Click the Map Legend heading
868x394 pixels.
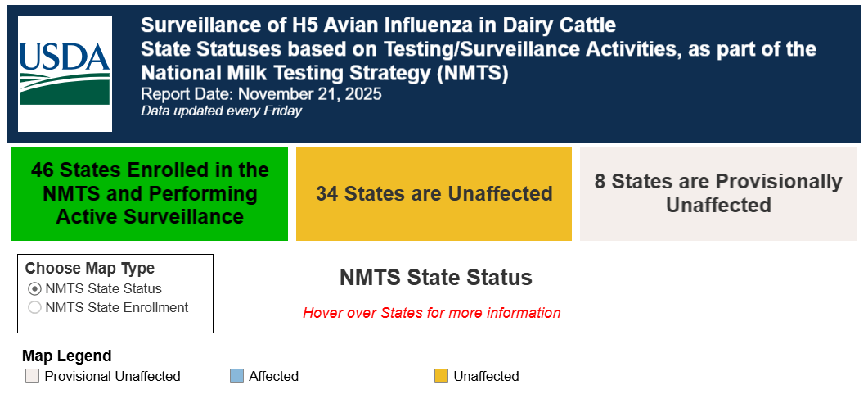coord(67,356)
